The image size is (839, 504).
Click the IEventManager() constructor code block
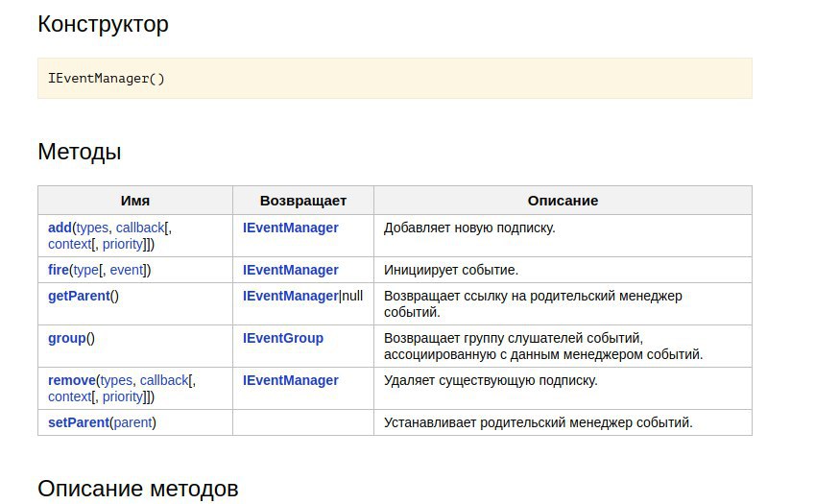coord(395,79)
